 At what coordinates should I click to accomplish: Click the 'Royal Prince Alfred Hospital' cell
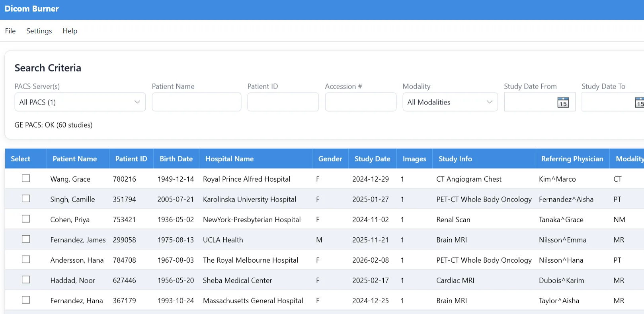pyautogui.click(x=247, y=179)
